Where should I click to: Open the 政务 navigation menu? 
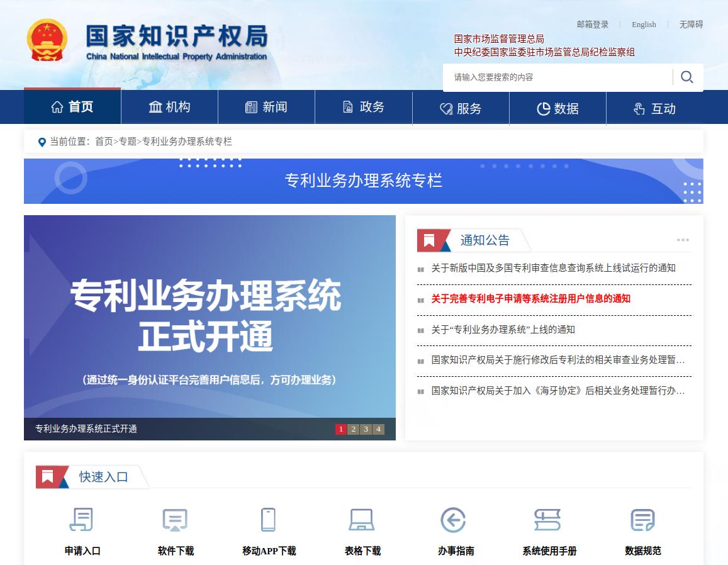click(364, 107)
